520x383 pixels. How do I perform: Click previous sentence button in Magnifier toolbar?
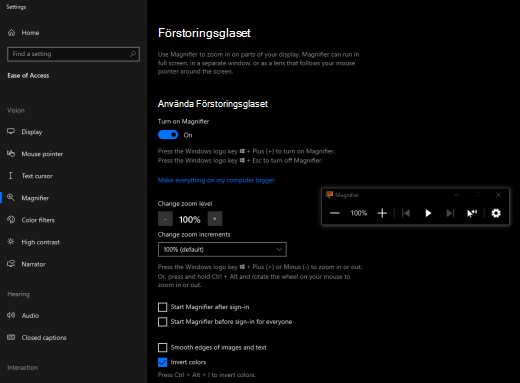[406, 213]
